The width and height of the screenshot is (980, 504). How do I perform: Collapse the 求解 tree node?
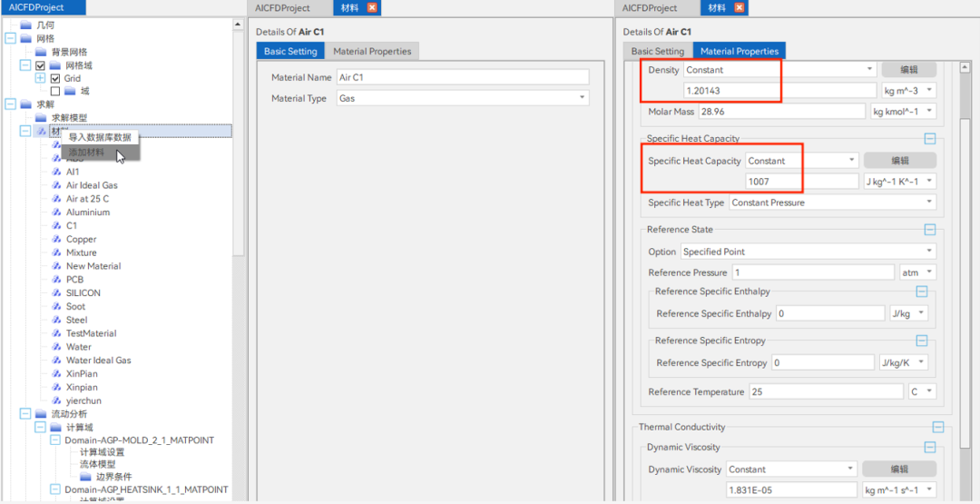[x=10, y=104]
